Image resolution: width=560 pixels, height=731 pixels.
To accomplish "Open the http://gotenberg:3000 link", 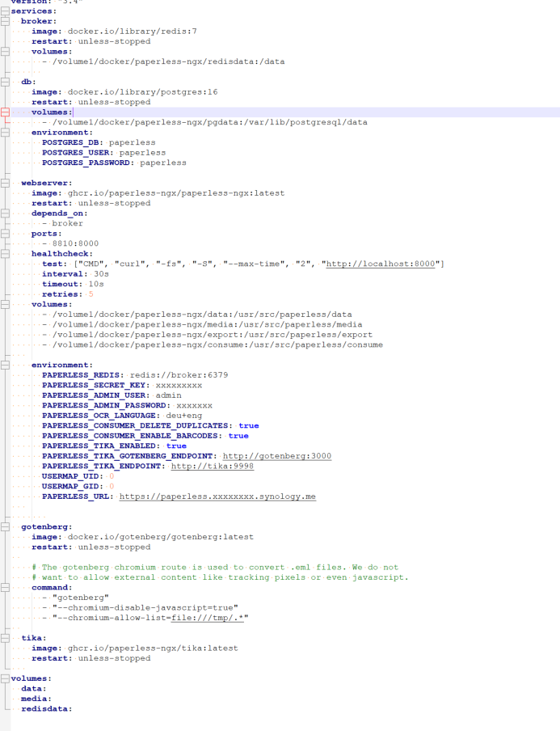I will [277, 456].
